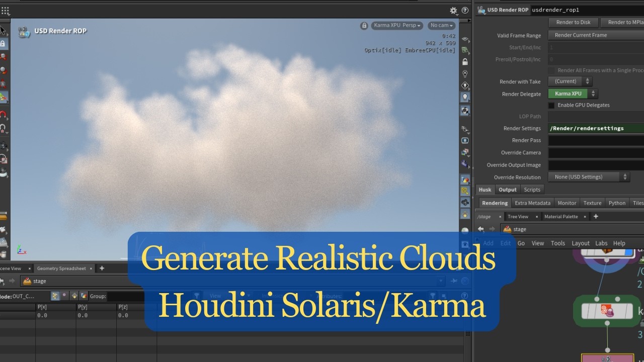This screenshot has height=362, width=644.
Task: Click the topmost icon in right viewport toolbar
Action: [x=465, y=39]
